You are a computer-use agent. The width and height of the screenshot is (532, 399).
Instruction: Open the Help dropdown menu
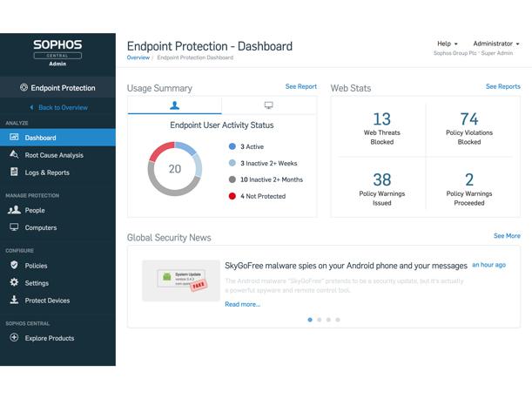(x=448, y=44)
